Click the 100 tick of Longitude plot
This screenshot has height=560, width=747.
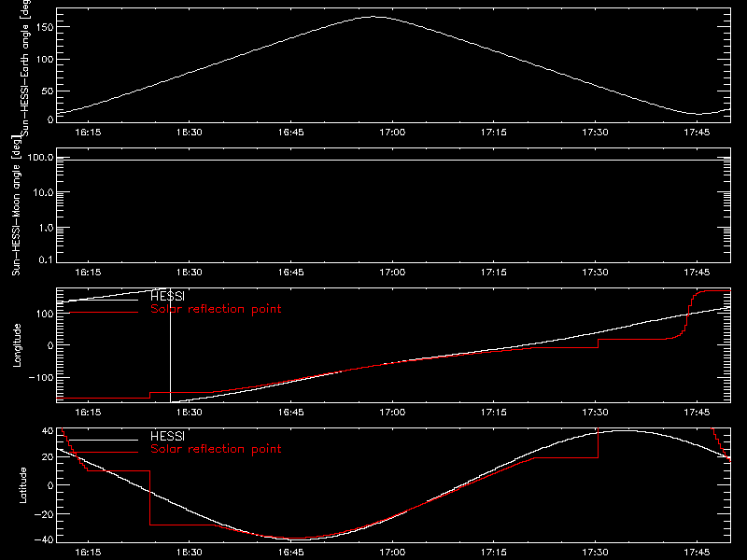click(44, 314)
